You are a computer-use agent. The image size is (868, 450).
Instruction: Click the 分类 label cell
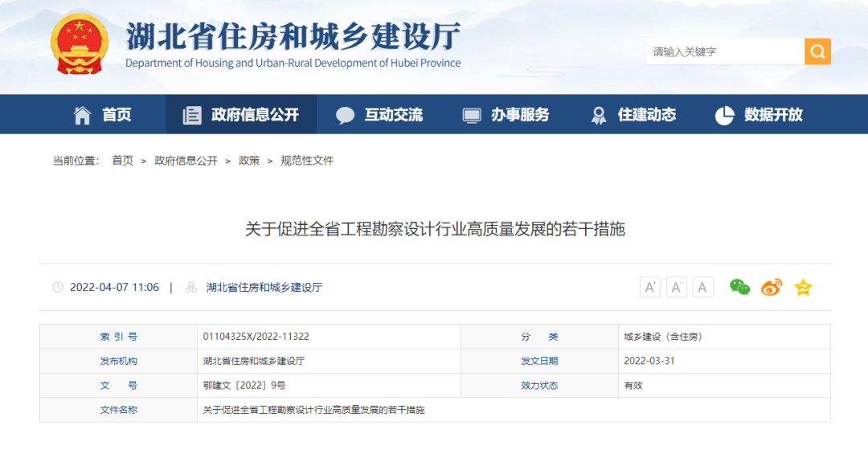[539, 337]
